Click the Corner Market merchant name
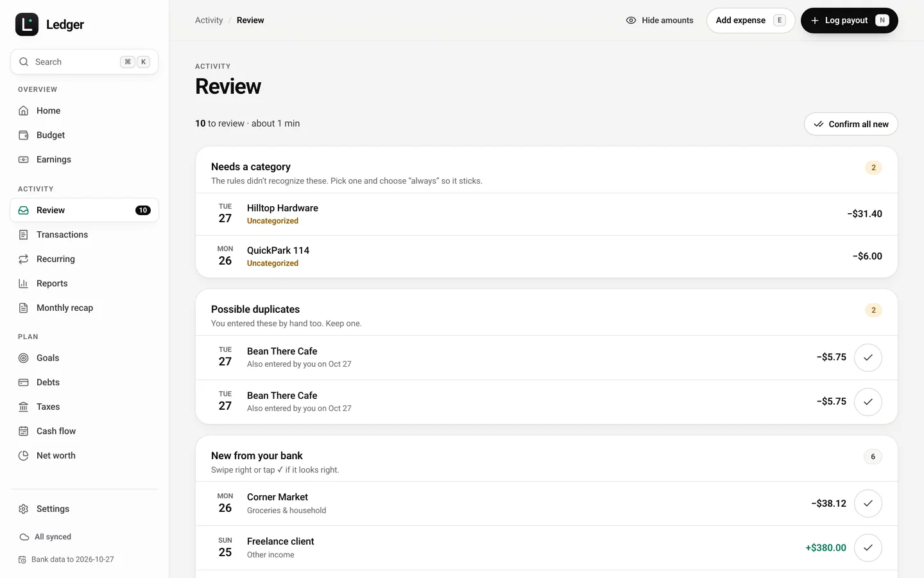Viewport: 924px width, 578px height. [277, 497]
